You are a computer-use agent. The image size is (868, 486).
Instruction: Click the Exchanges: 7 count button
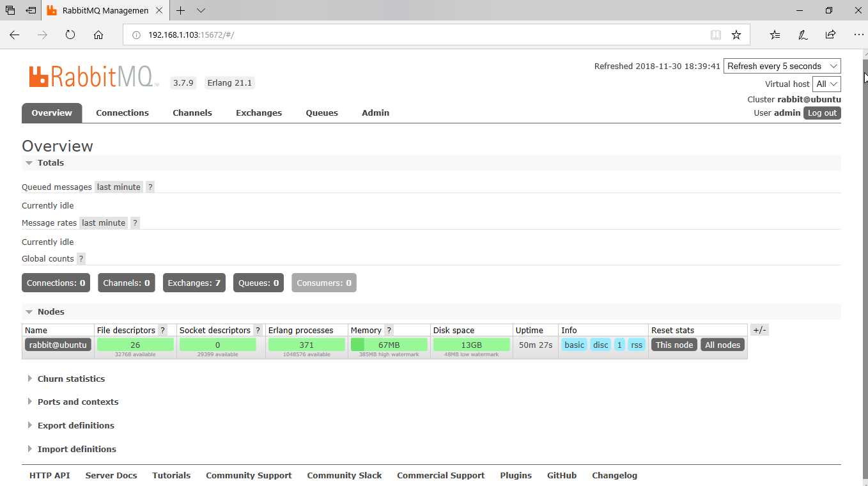194,283
